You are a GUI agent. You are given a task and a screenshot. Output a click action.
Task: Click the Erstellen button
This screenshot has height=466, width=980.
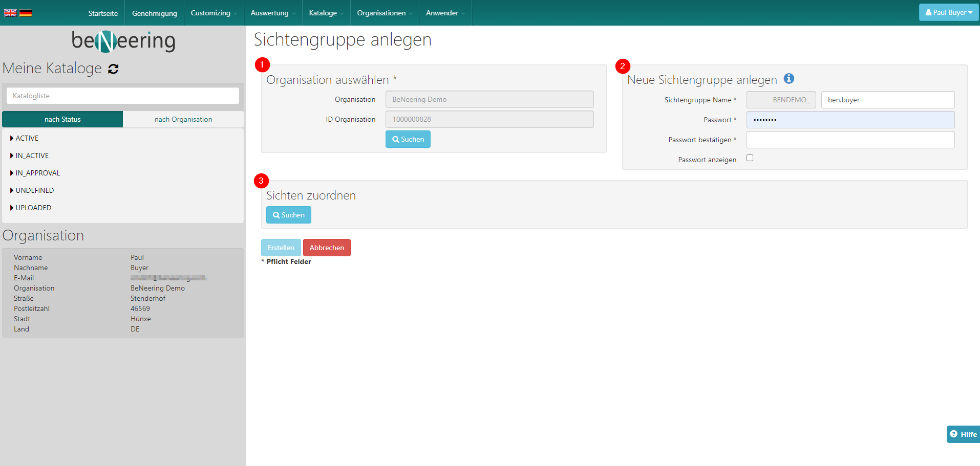click(281, 248)
